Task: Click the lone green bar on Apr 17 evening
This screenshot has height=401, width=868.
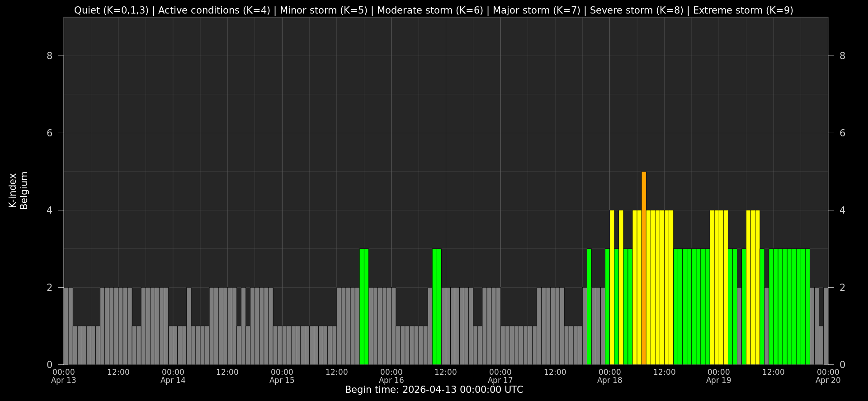Action: (589, 307)
